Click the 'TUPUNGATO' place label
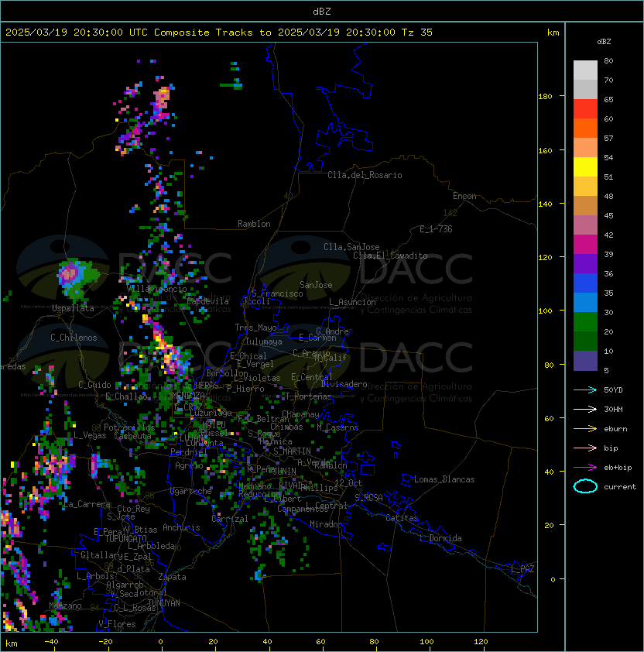 (125, 538)
